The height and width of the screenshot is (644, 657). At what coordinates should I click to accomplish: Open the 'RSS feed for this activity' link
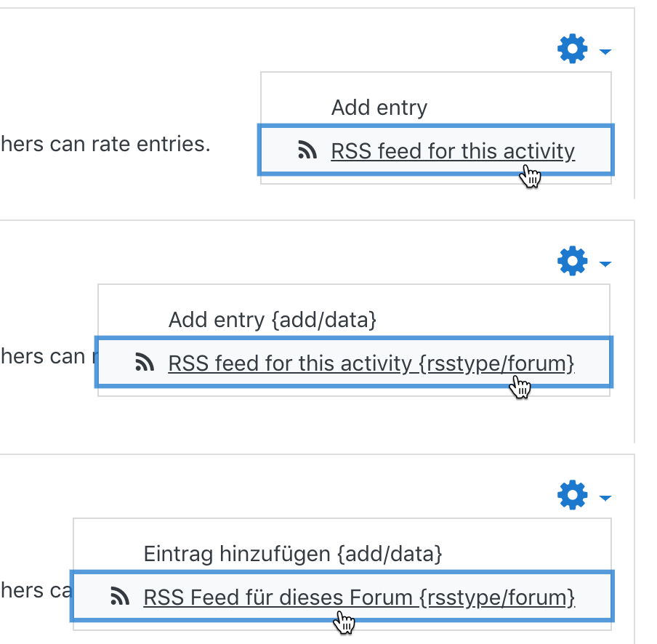453,151
